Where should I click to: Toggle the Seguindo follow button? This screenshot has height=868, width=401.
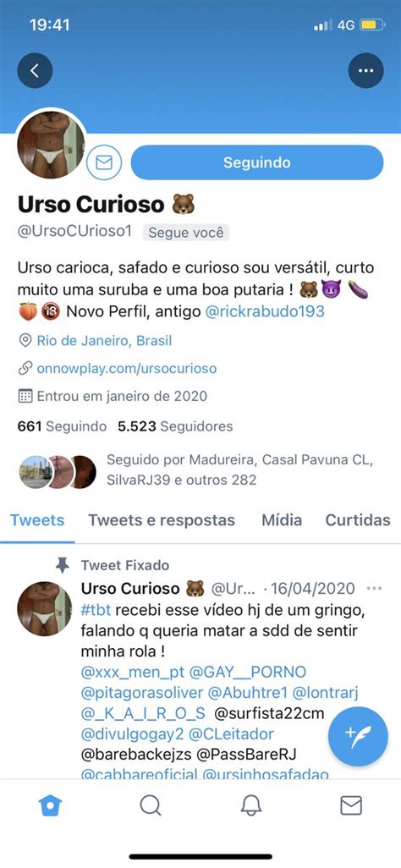click(x=257, y=162)
